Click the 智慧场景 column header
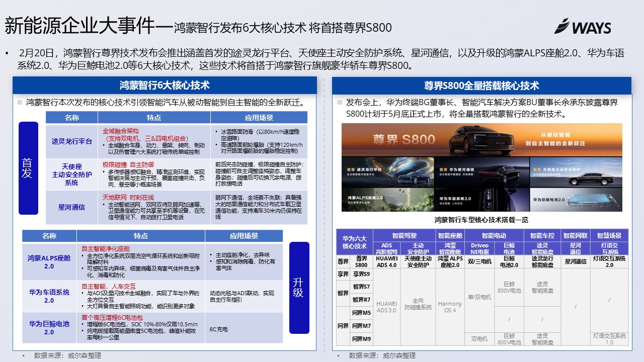The image size is (644, 362). pos(609,235)
